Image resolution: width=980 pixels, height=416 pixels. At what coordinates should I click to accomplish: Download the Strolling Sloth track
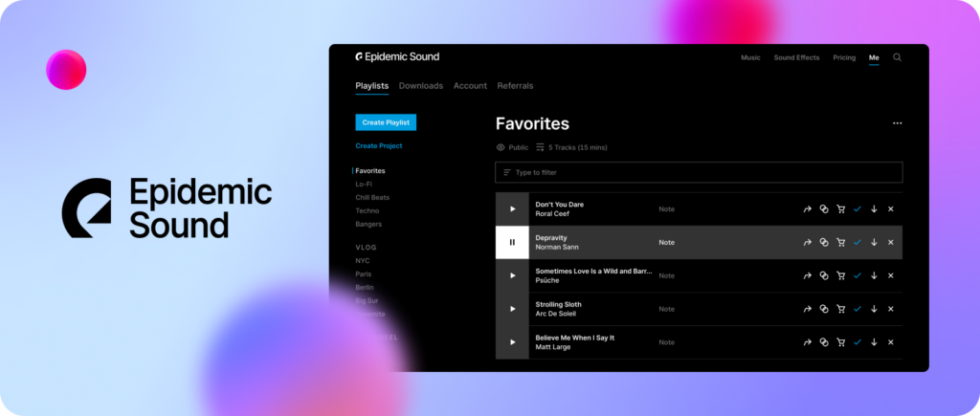pos(874,309)
